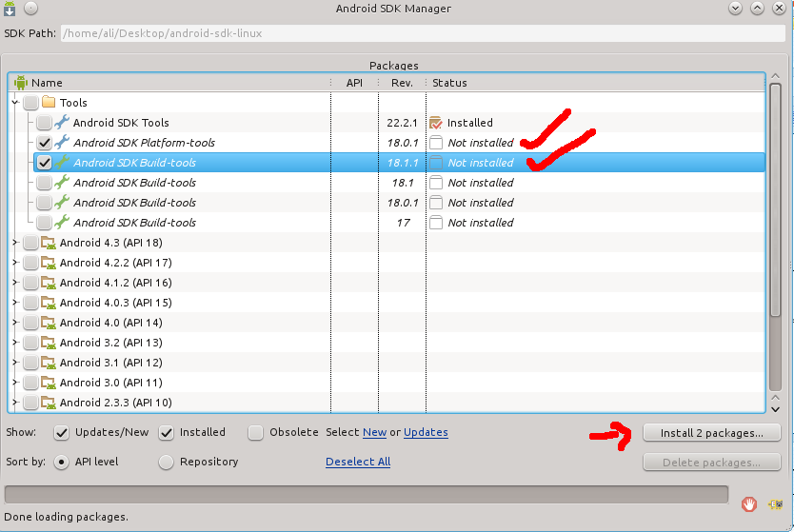Uncheck Android SDK Platform-tools checkbox

coord(44,143)
